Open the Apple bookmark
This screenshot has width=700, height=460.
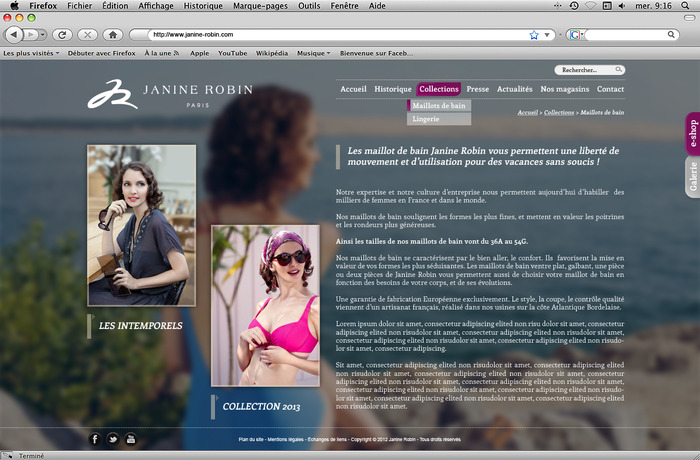[200, 53]
